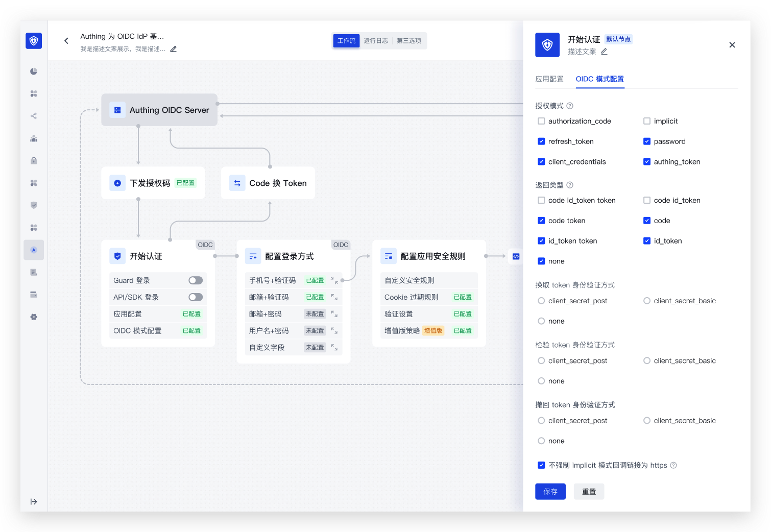Click the code node icon right of 配置应用安全规则
The image size is (771, 532).
point(516,256)
